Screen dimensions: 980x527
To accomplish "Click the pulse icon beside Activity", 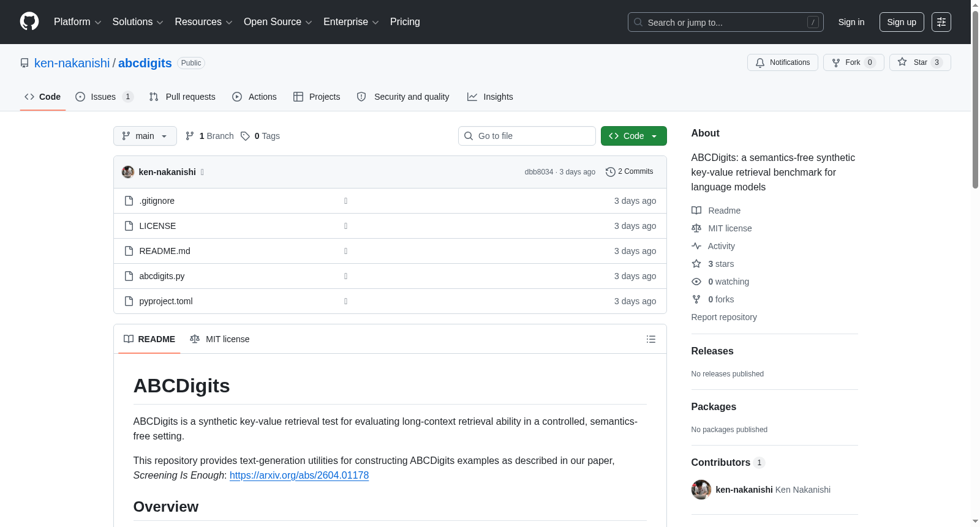I will [696, 246].
